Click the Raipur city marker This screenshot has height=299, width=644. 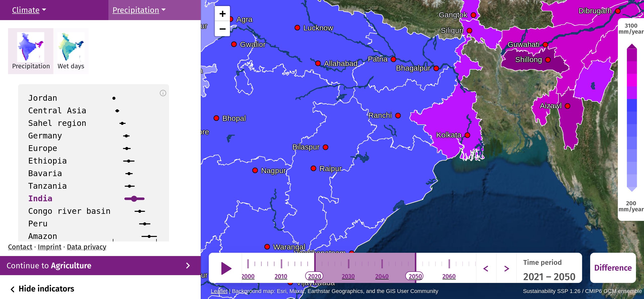tap(313, 168)
